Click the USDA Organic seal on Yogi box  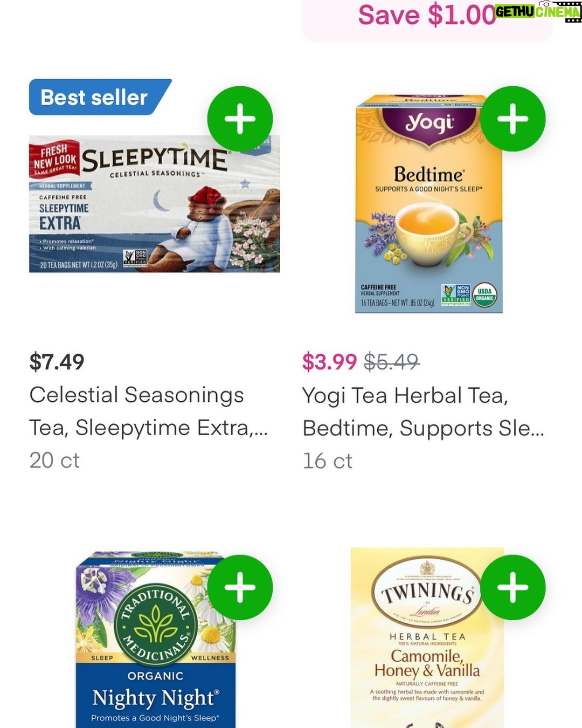(485, 295)
